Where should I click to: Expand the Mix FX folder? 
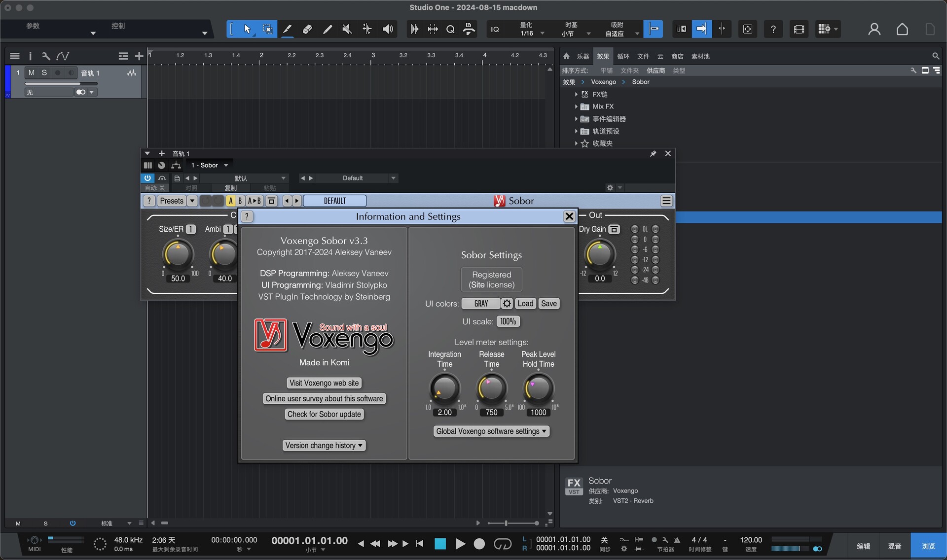(576, 106)
